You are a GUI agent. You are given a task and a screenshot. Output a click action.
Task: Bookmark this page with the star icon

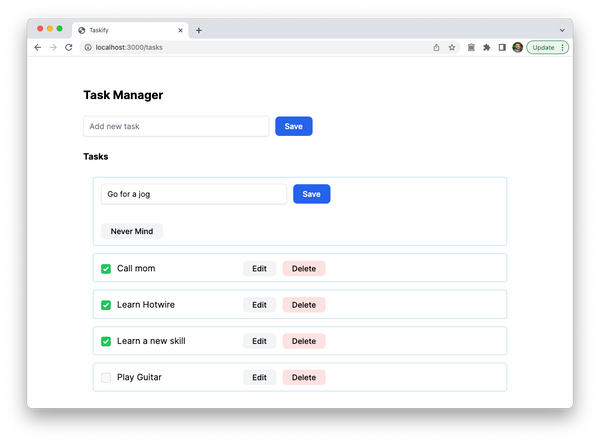click(x=452, y=47)
